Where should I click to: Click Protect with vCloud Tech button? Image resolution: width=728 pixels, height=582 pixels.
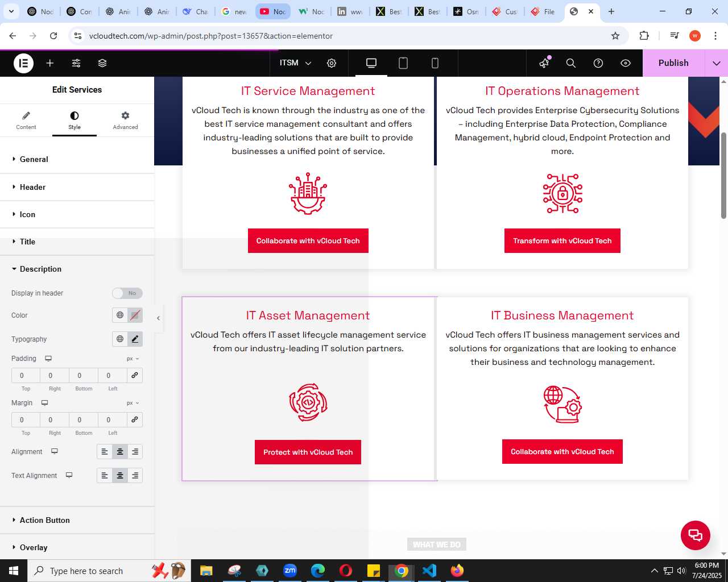[308, 452]
